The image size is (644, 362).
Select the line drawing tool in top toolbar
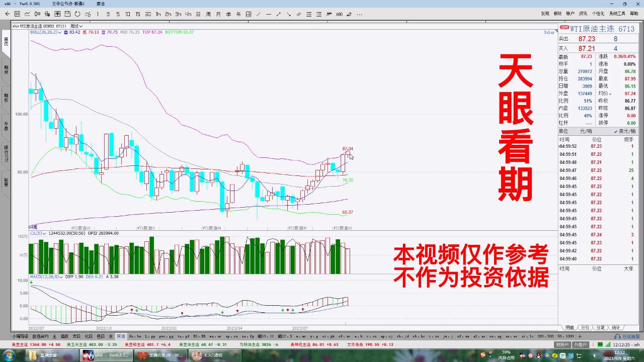point(257,14)
